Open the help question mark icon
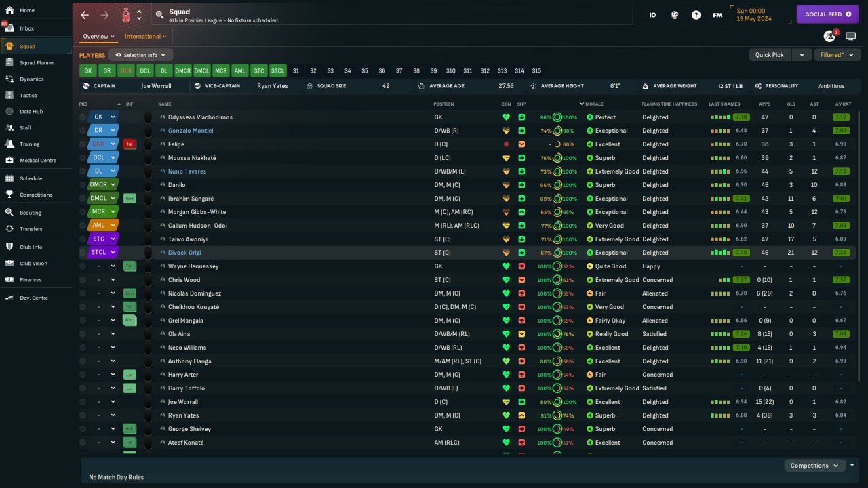The image size is (868, 488). point(696,15)
